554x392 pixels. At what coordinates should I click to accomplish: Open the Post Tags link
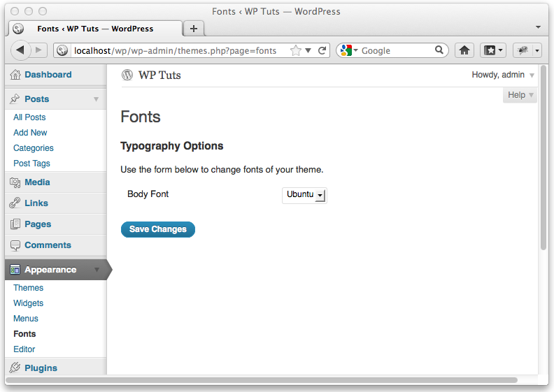click(x=31, y=164)
